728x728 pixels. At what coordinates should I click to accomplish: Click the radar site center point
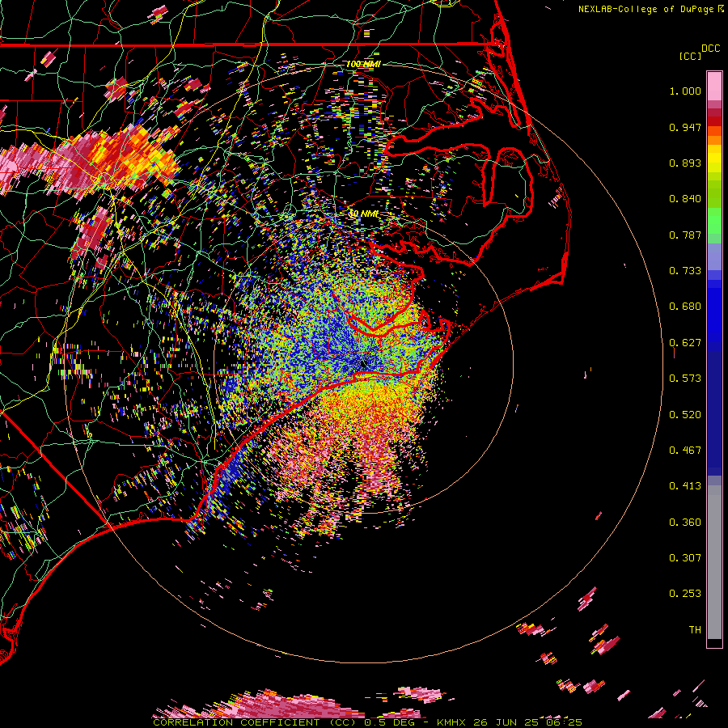click(x=363, y=364)
